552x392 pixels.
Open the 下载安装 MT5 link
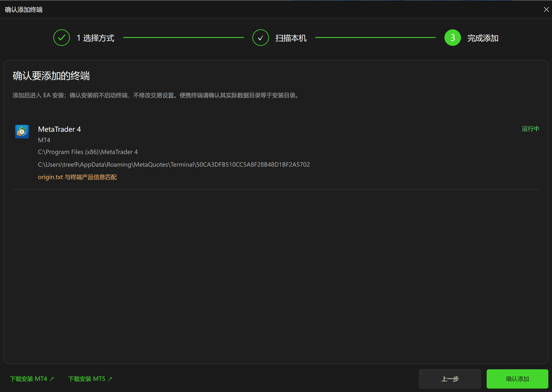(90, 379)
